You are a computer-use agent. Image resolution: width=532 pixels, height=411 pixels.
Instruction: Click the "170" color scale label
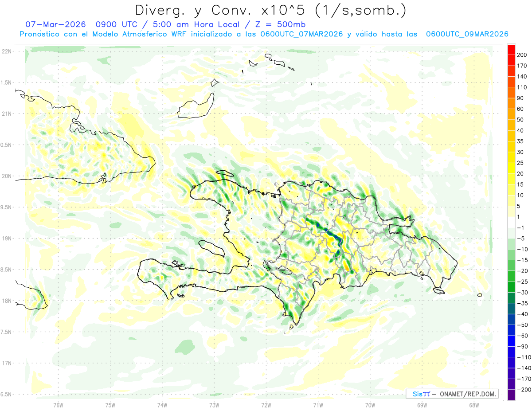pyautogui.click(x=521, y=66)
